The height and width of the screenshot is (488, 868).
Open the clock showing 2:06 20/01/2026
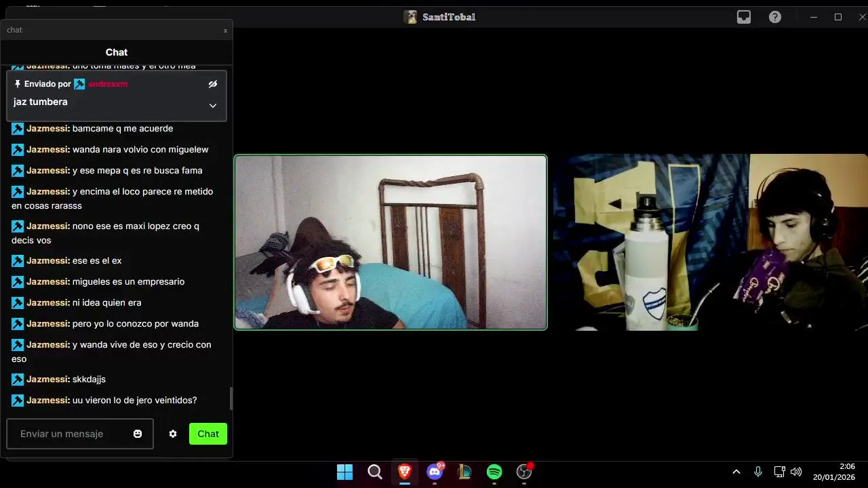(834, 472)
